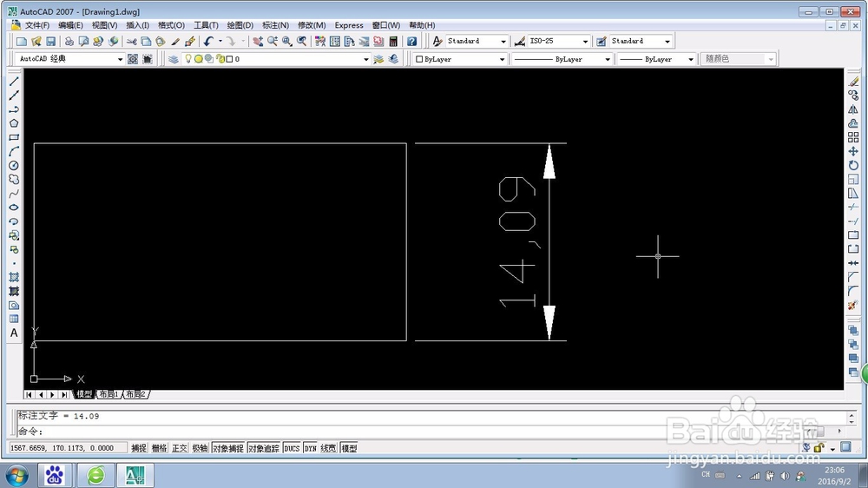Image resolution: width=868 pixels, height=488 pixels.
Task: Select the Array tool
Action: pos(853,137)
